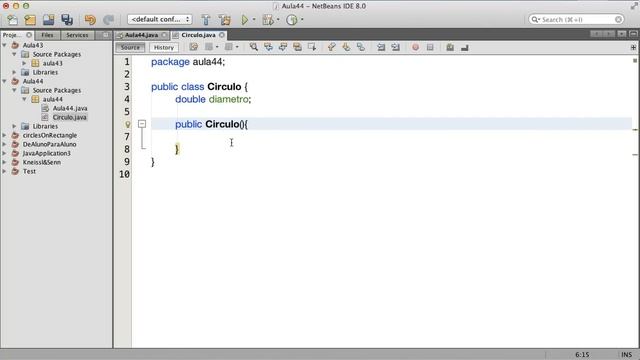Toggle Rectangular Selection icon
This screenshot has width=640, height=360.
coord(312,47)
